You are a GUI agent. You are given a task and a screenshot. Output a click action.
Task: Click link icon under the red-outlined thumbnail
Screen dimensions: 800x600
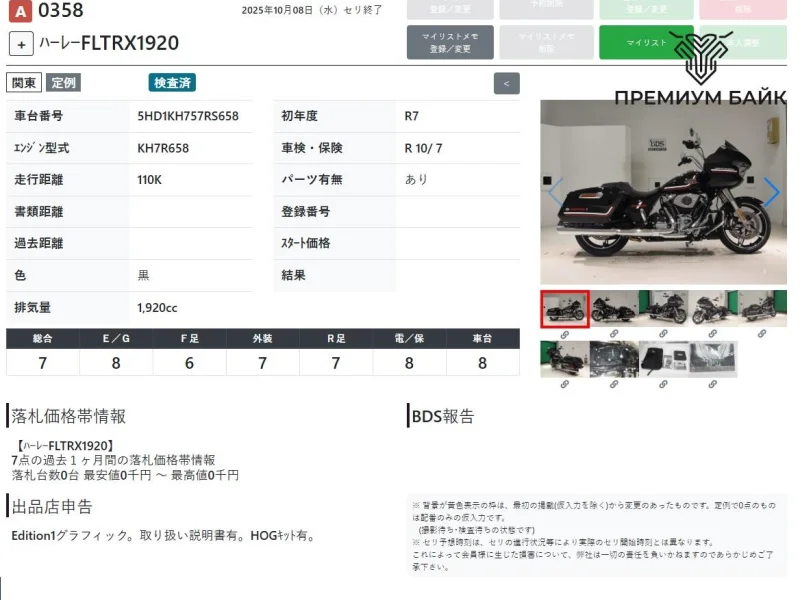565,333
